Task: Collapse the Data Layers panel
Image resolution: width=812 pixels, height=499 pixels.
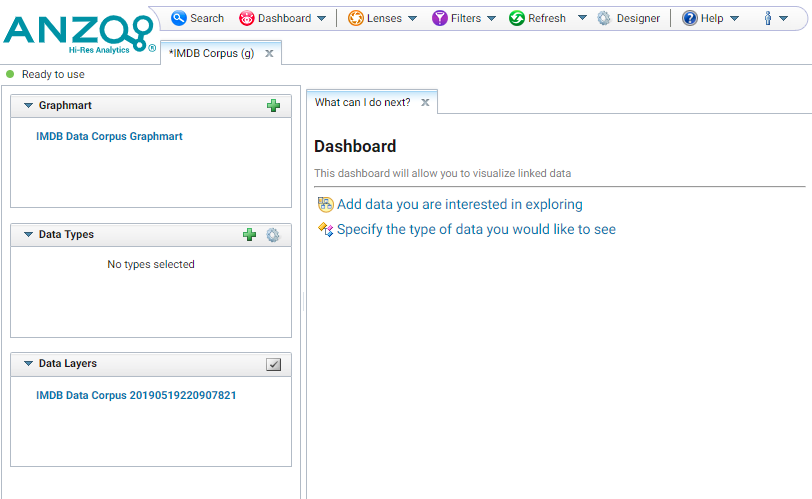Action: click(28, 363)
